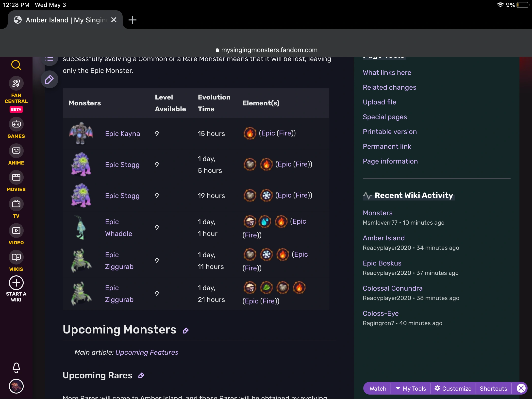Click Watch in the bottom toolbar
The width and height of the screenshot is (532, 399).
(378, 388)
